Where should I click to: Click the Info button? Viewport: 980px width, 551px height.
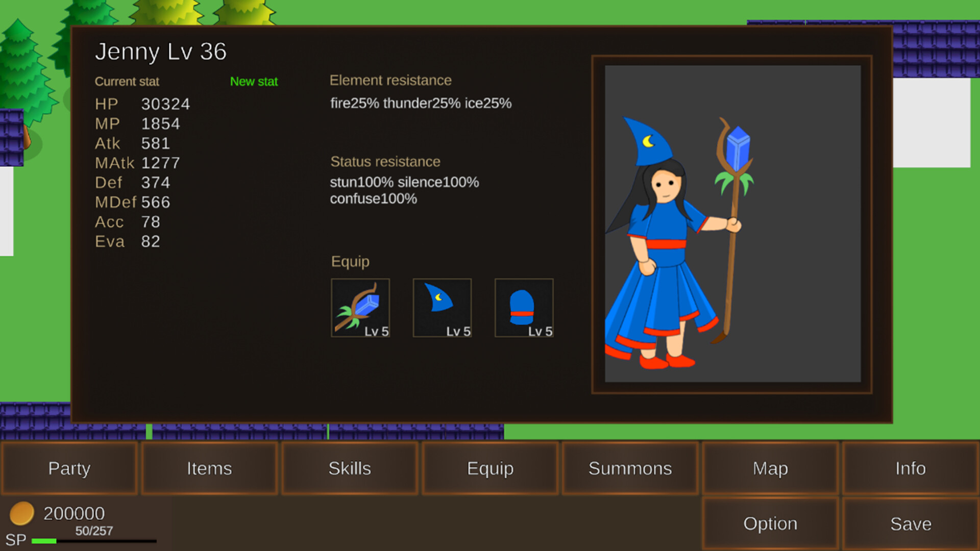[910, 468]
